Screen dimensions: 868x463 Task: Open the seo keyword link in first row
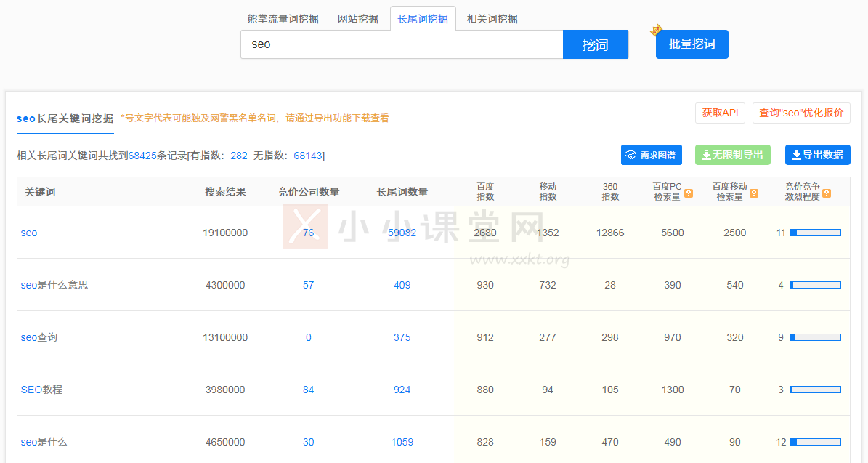[x=29, y=233]
